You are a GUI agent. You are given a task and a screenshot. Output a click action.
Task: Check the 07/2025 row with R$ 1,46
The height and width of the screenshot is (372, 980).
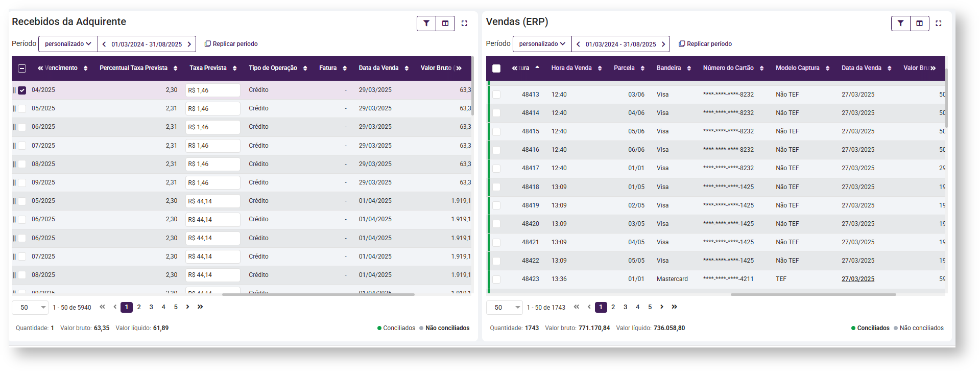pyautogui.click(x=22, y=146)
